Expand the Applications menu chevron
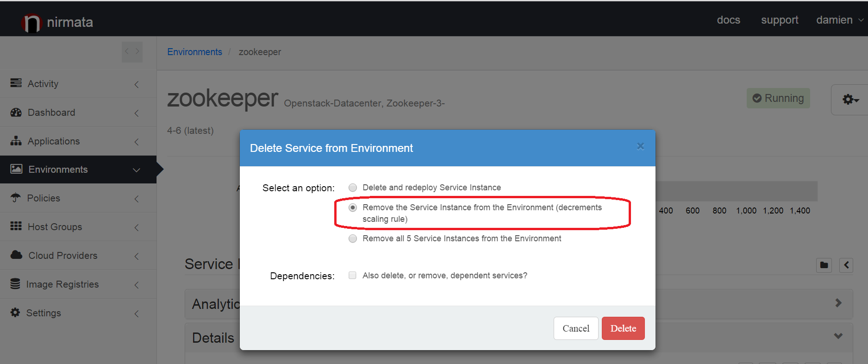Screen dimensions: 868x364 point(137,142)
